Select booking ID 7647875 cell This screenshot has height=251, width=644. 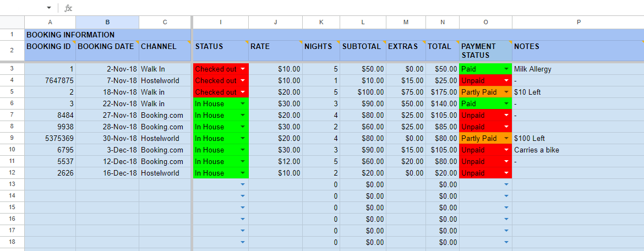pyautogui.click(x=50, y=80)
